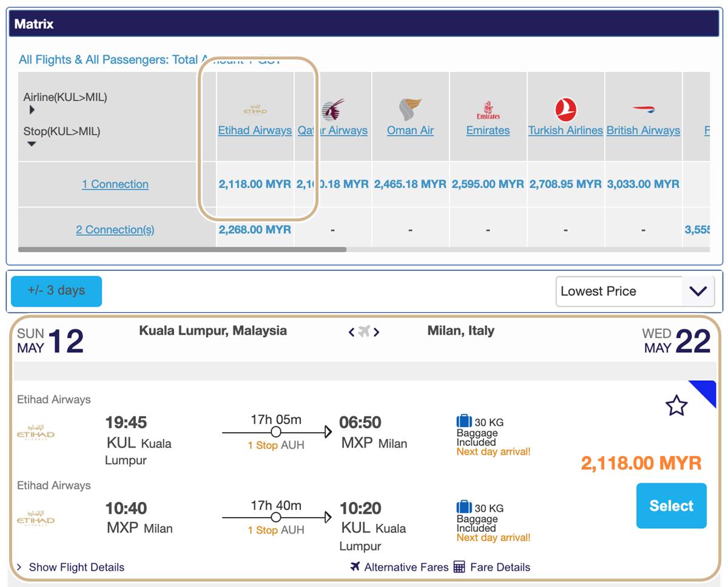Image resolution: width=728 pixels, height=587 pixels.
Task: Click the 10:20 arrival time
Action: point(360,508)
